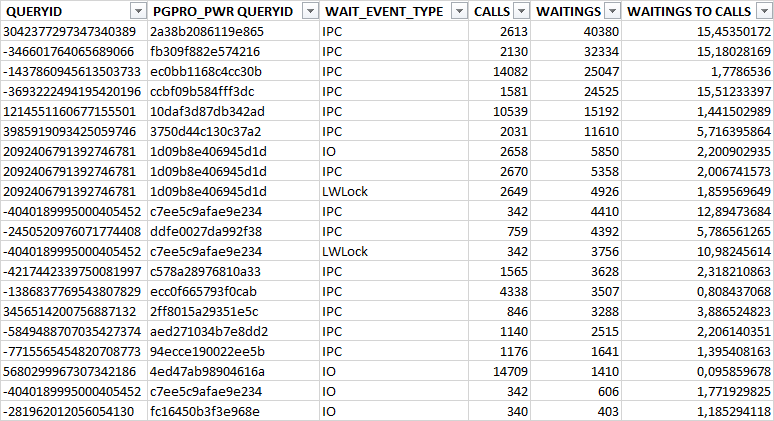The image size is (774, 421).
Task: Select the cell containing fc16450b3f3e968e
Action: 205,411
